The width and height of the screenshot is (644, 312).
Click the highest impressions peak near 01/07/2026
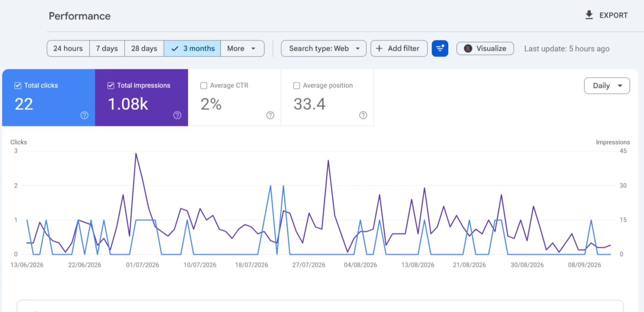(136, 154)
